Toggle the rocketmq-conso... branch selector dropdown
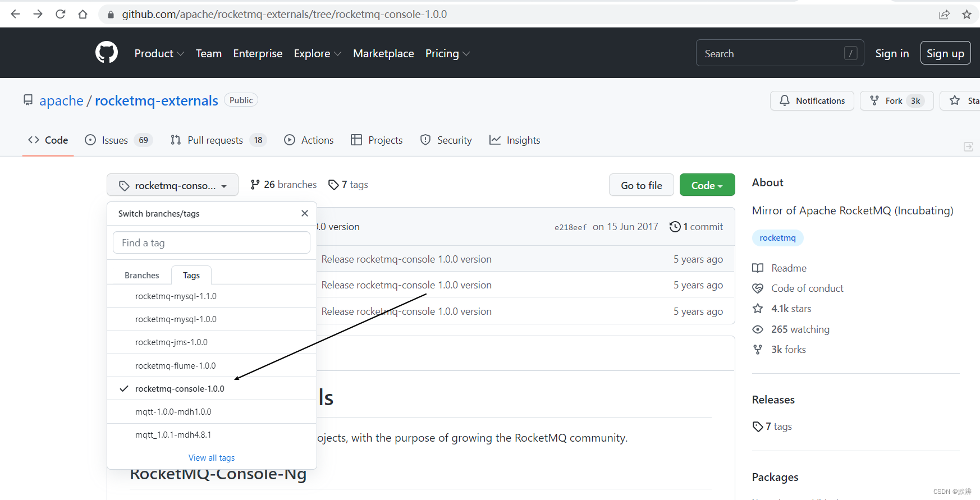 pyautogui.click(x=172, y=185)
